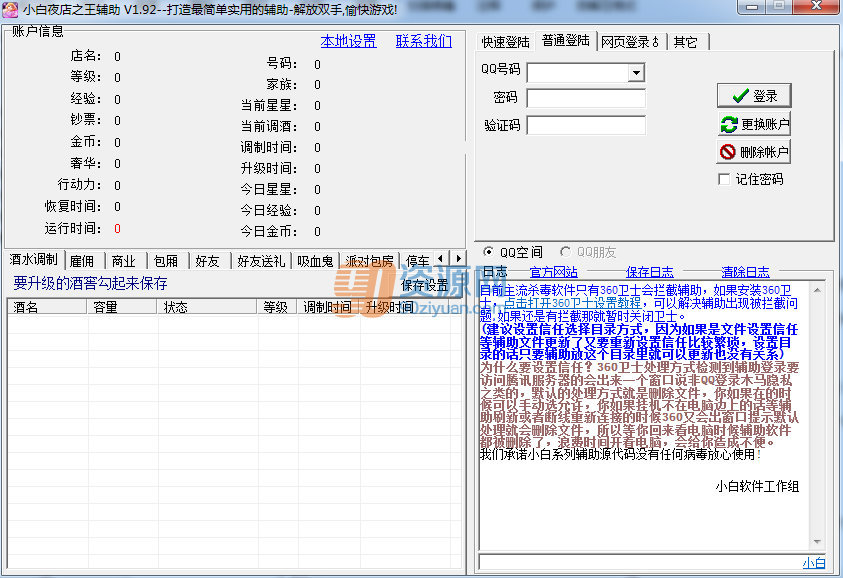Select the 好友送礼 tab
The height and width of the screenshot is (578, 843).
261,261
